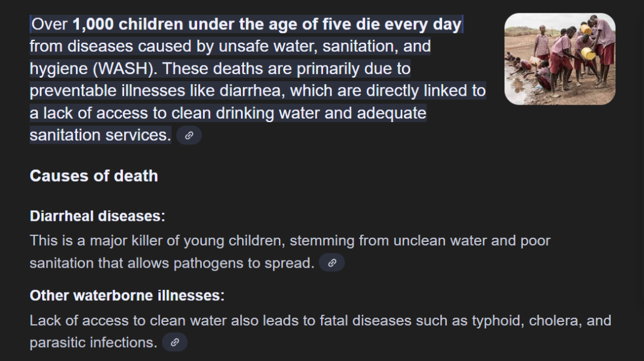Click the word 'Over' starting the summary
This screenshot has height=361, width=644.
49,24
